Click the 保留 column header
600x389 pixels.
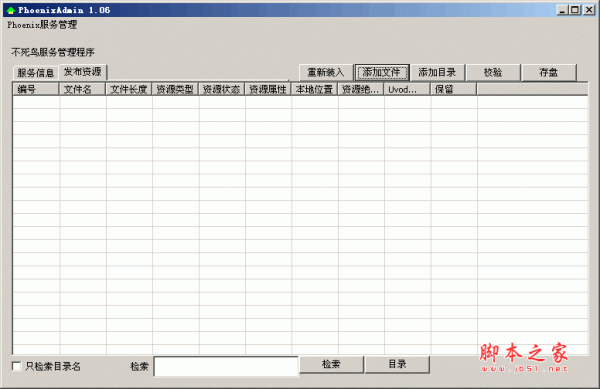point(454,90)
